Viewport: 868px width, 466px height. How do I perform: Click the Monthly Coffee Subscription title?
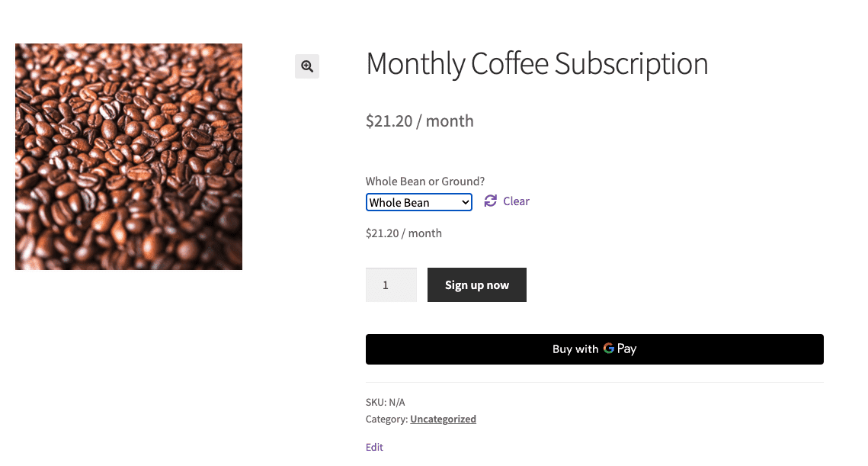[536, 64]
